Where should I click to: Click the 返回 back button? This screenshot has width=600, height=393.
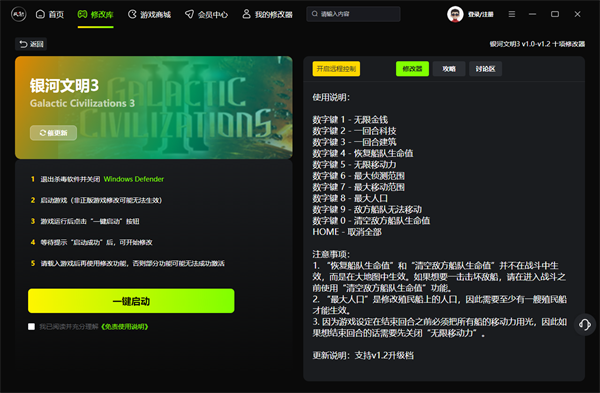31,44
